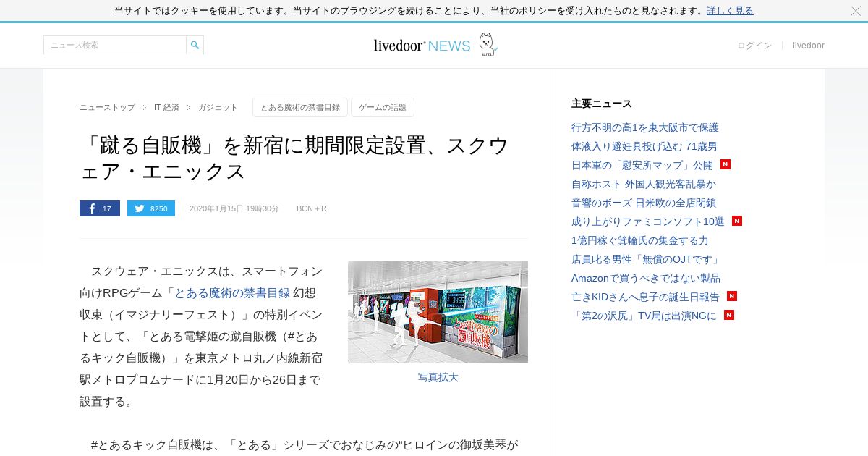Dismiss the cookie notice with X
Screen dimensions: 868x456
point(856,11)
